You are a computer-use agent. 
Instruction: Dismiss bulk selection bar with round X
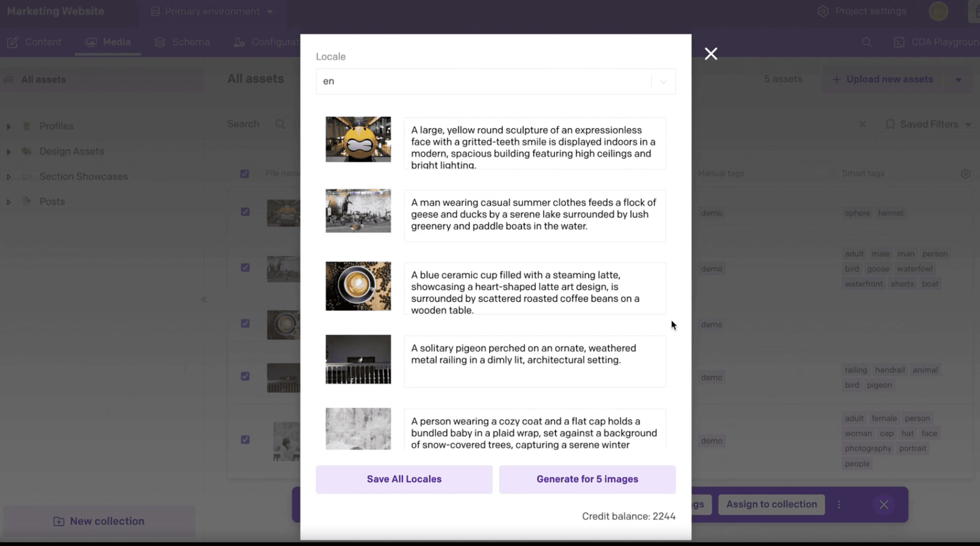pos(883,505)
